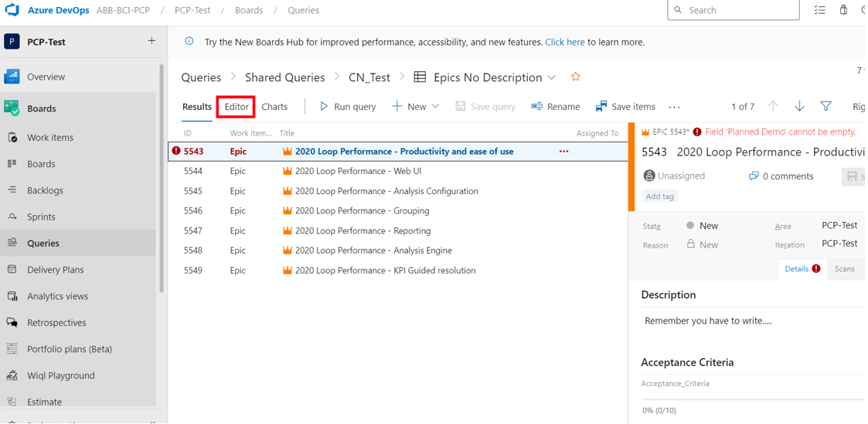The width and height of the screenshot is (868, 424).
Task: Open the marketplace shopping bag icon
Action: coord(843,10)
